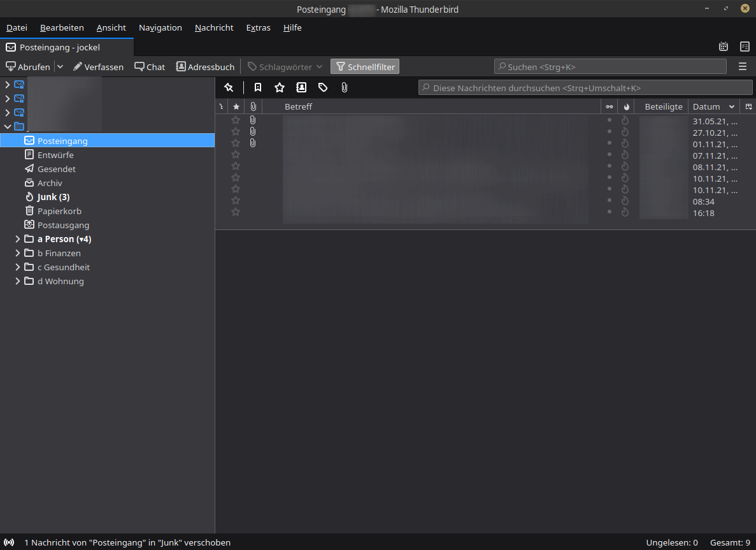This screenshot has width=756, height=550.
Task: Toggle the Schnellfilter bar
Action: (365, 66)
